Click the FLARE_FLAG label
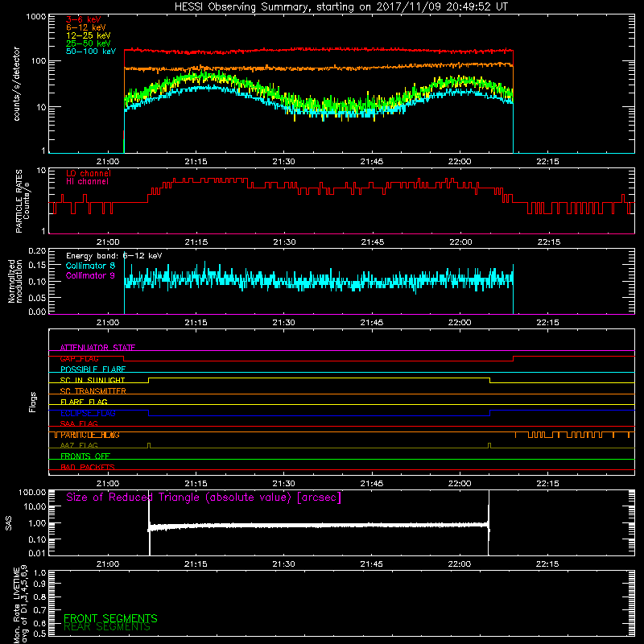 [x=84, y=402]
